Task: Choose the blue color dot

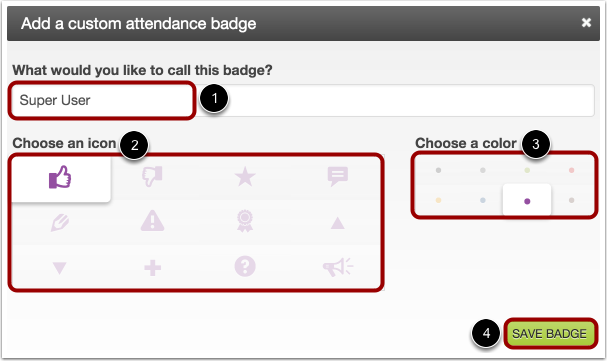Action: (x=483, y=200)
